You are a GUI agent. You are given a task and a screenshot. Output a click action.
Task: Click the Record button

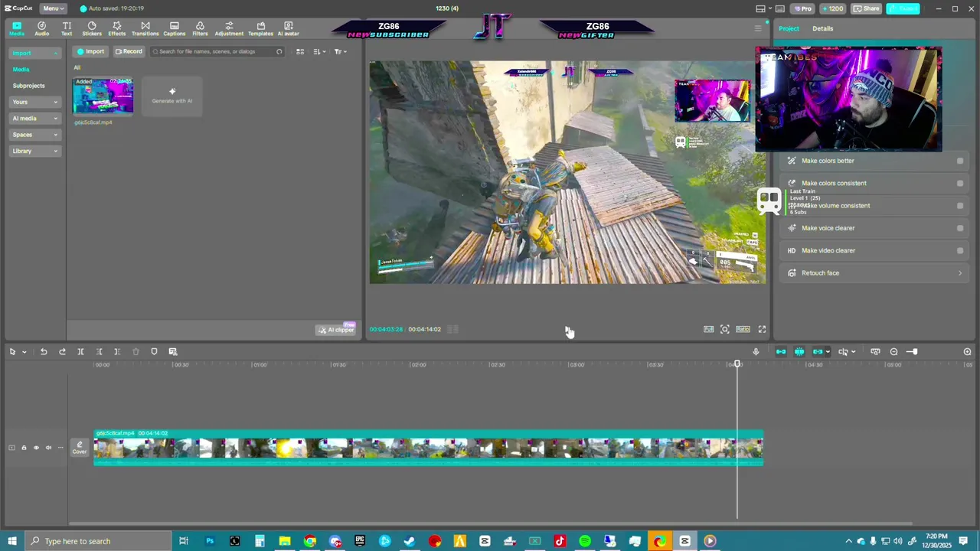(129, 51)
